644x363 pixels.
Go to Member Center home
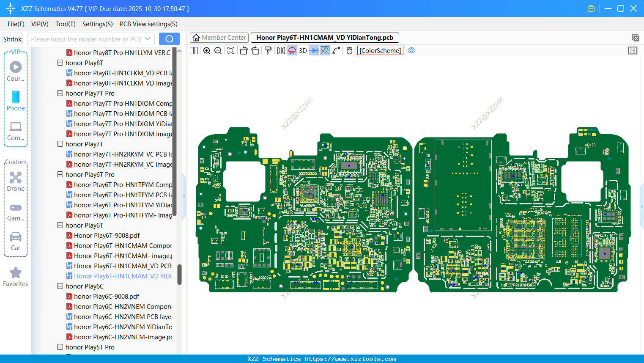[219, 38]
